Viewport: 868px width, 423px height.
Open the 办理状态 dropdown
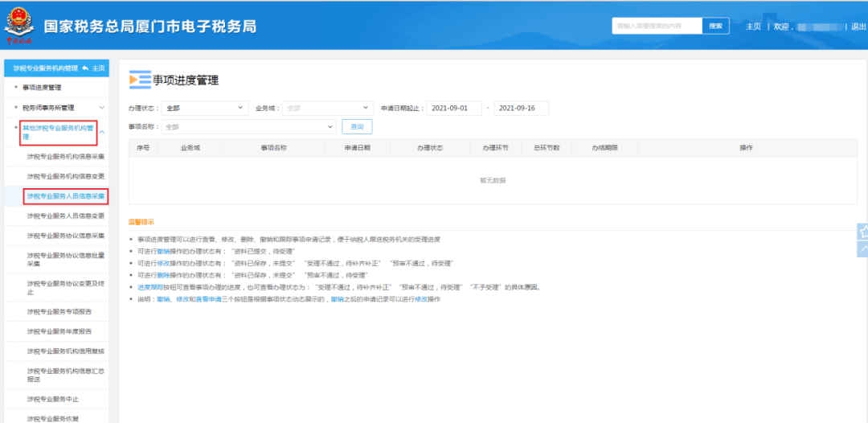click(x=205, y=108)
